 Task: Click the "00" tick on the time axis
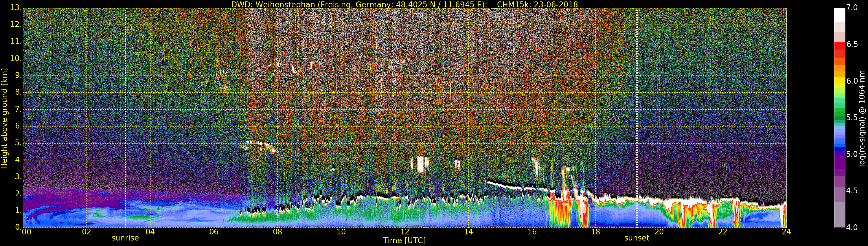(26, 232)
